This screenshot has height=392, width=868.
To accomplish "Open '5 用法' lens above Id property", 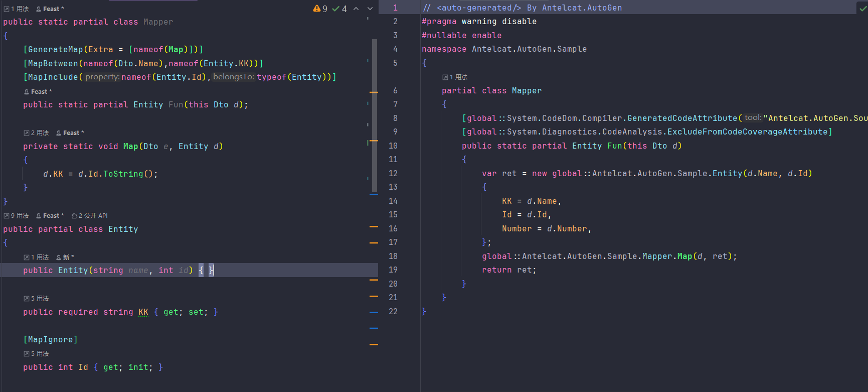I will pyautogui.click(x=36, y=353).
